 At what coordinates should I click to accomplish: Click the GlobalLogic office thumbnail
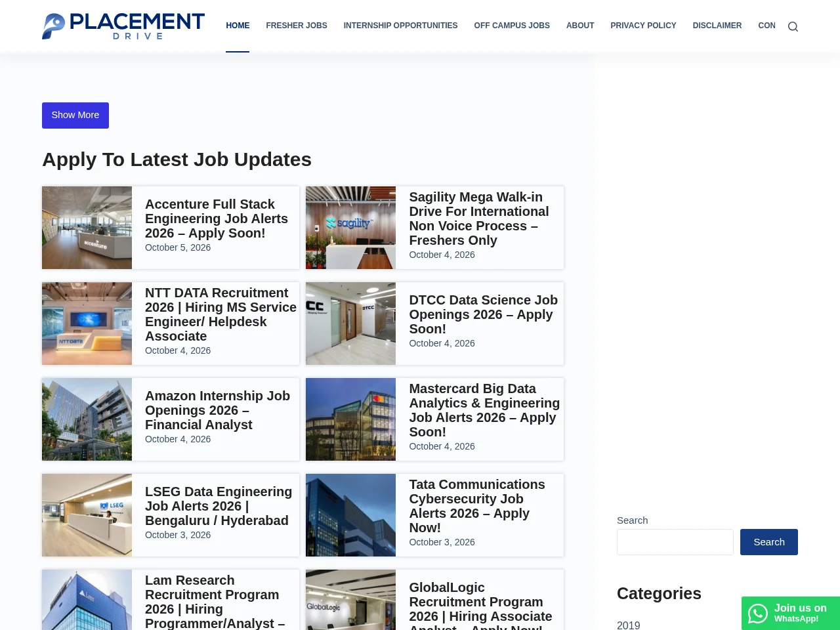(x=350, y=600)
